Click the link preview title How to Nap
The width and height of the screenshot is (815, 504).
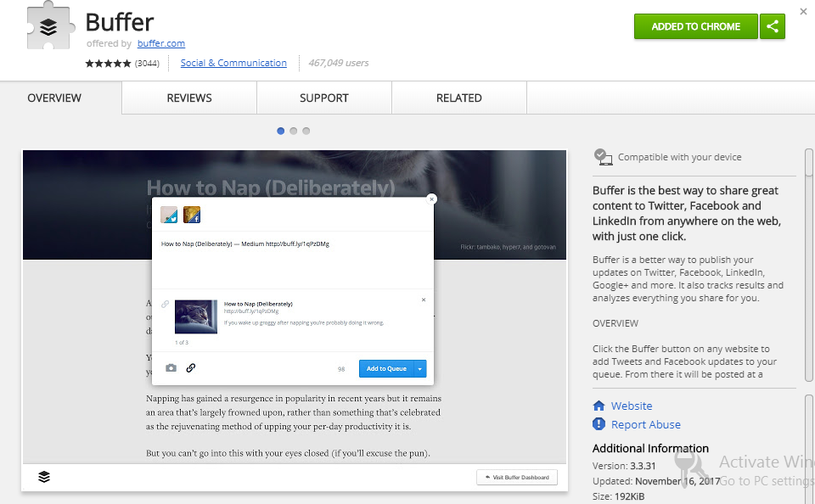click(258, 304)
